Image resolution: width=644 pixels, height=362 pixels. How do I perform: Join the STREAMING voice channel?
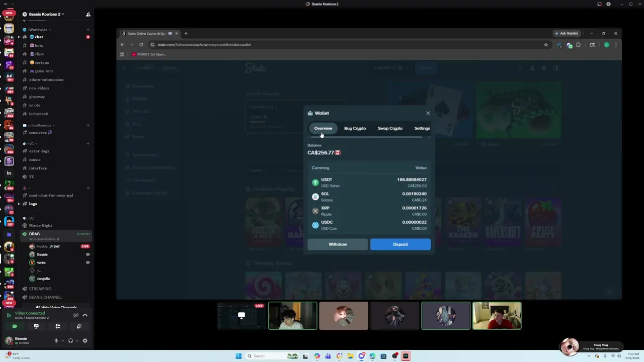pyautogui.click(x=55, y=289)
